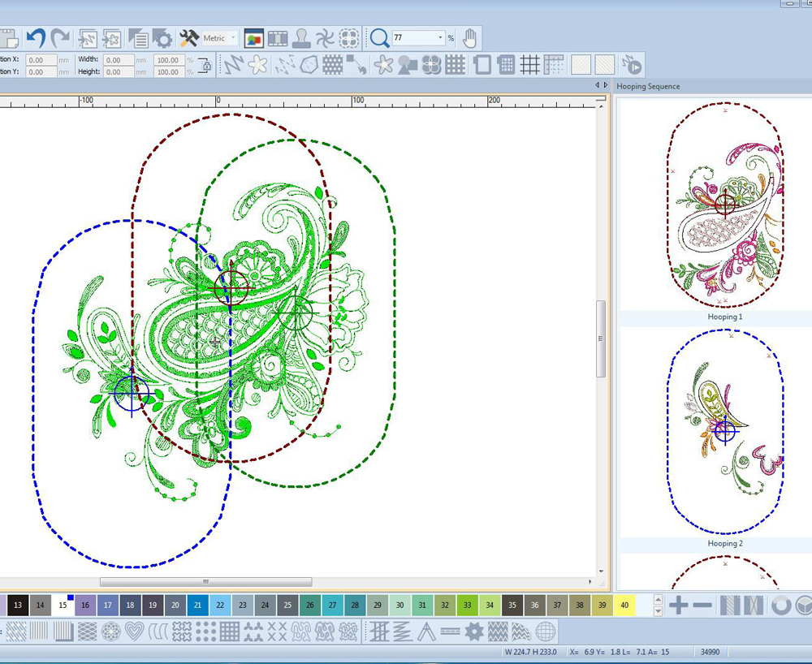The image size is (812, 664).
Task: Select color swatch 40 yellow
Action: point(624,605)
